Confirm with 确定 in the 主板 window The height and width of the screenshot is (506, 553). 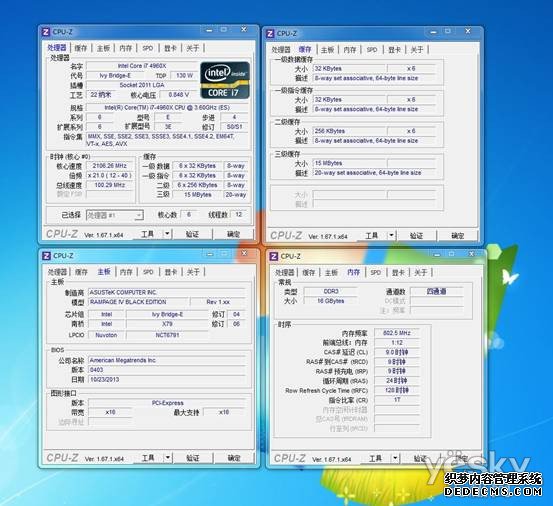coord(234,458)
